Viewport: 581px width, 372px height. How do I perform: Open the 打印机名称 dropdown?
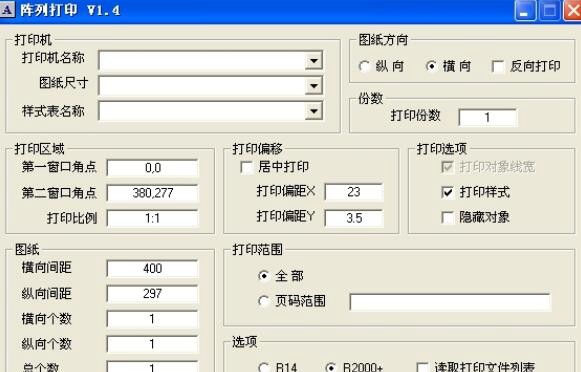(x=314, y=60)
